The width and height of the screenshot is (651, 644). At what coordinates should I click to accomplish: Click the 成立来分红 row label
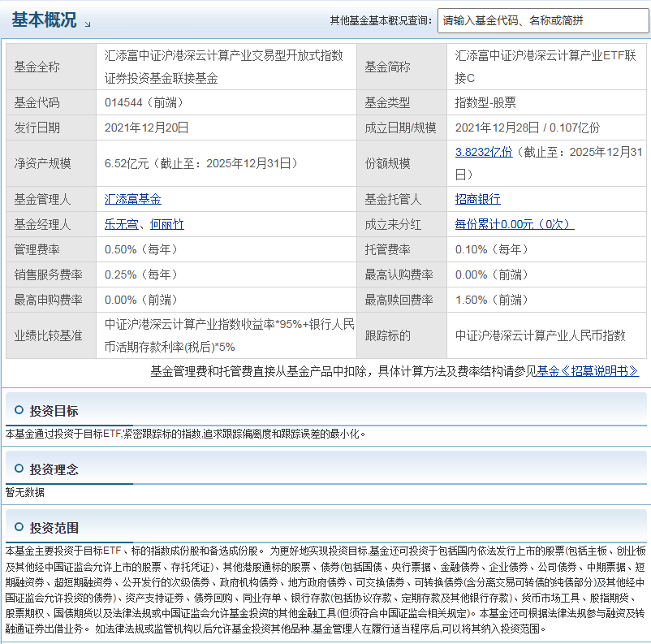coord(393,224)
